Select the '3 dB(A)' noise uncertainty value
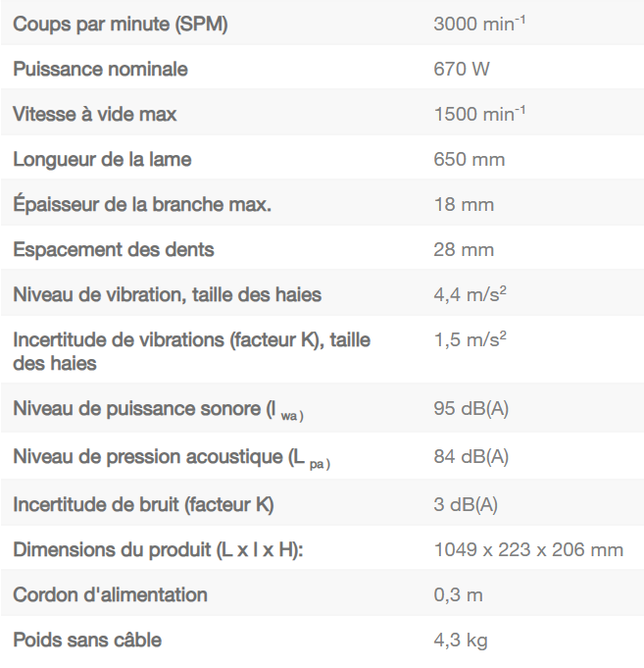 point(466,505)
